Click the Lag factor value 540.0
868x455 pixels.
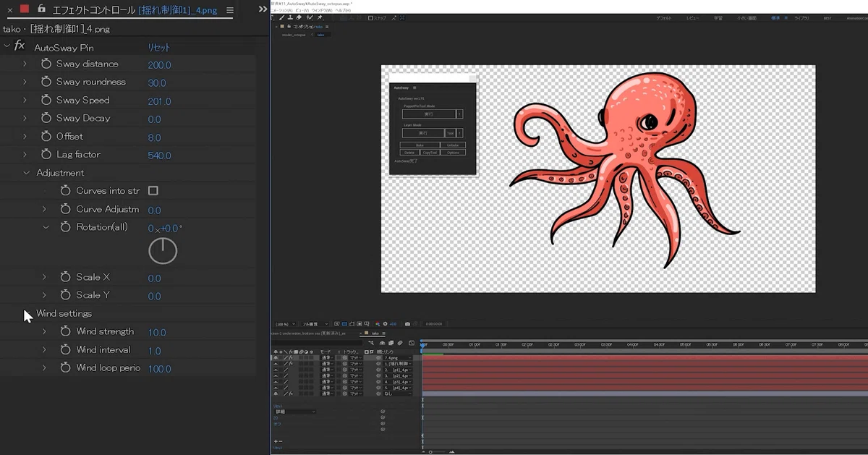(x=159, y=156)
